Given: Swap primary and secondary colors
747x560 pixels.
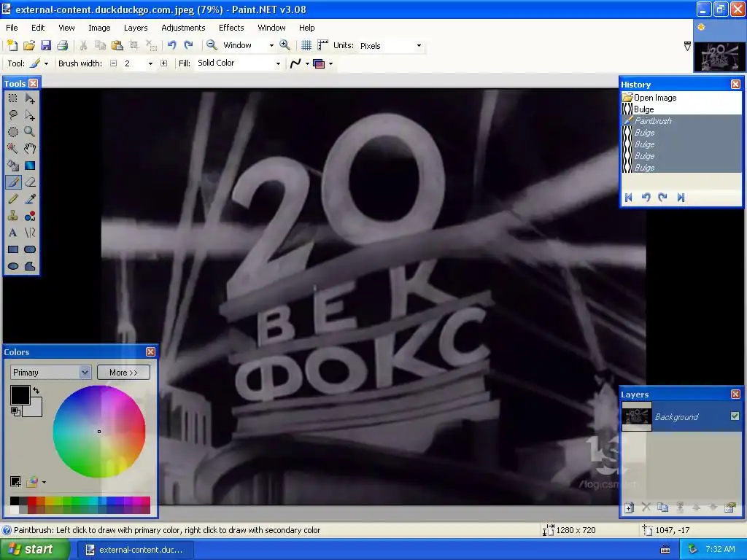Looking at the screenshot, I should (36, 391).
